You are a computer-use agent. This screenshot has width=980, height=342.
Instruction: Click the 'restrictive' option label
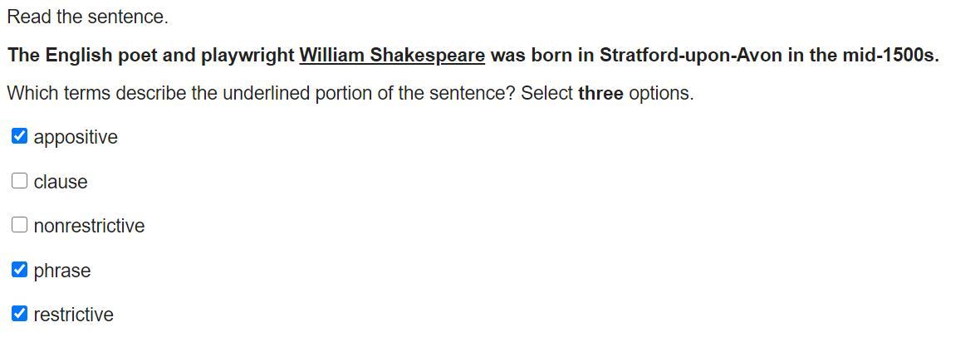coord(74,315)
